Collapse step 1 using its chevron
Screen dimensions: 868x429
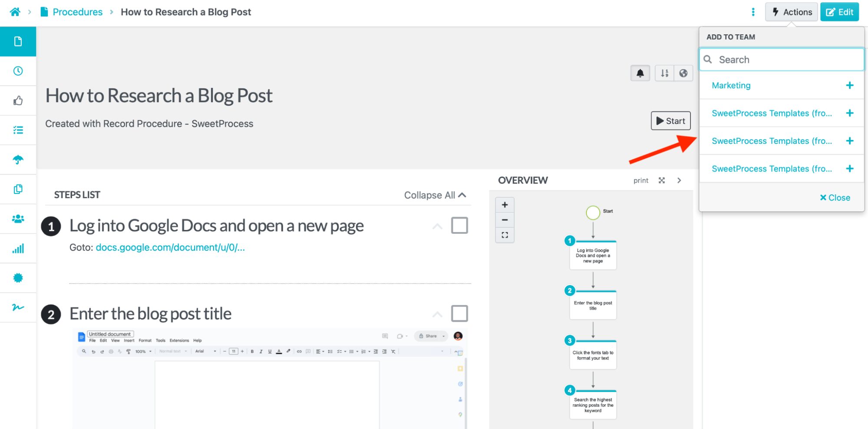pos(437,226)
